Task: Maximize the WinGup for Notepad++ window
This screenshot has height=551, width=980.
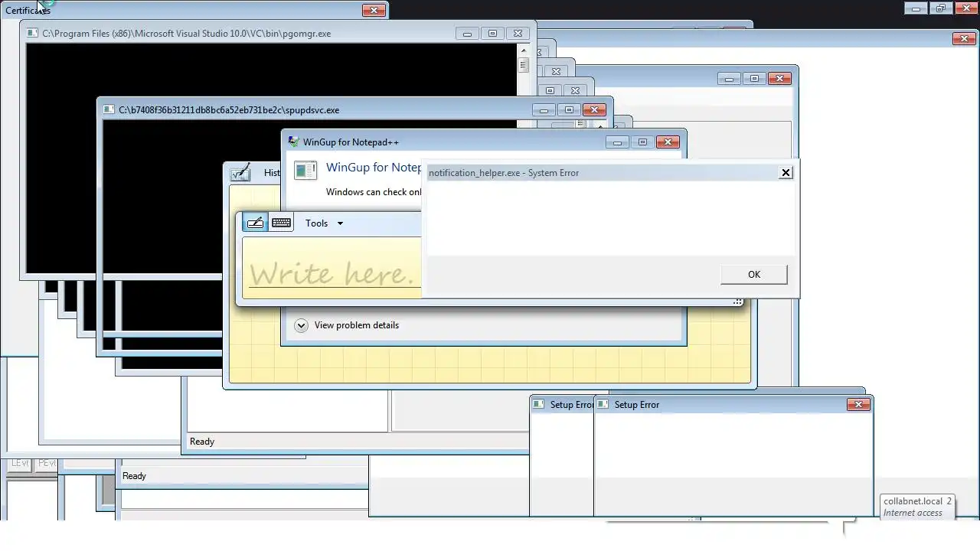Action: click(x=642, y=142)
